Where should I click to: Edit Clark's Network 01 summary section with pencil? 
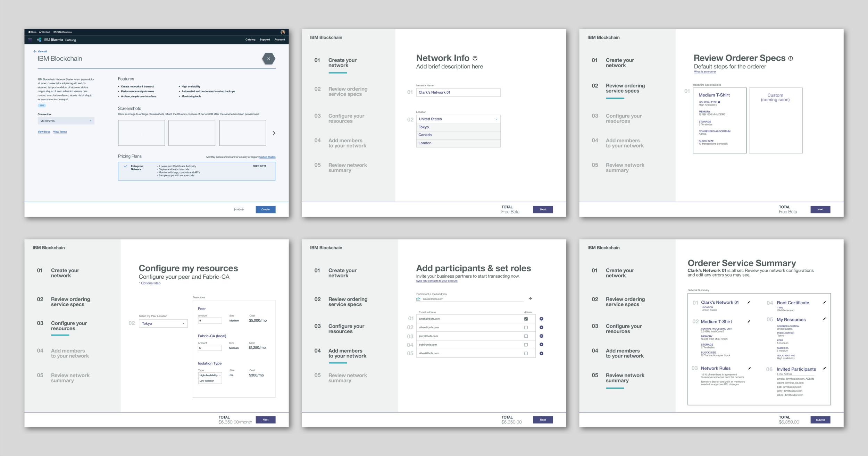coord(749,302)
